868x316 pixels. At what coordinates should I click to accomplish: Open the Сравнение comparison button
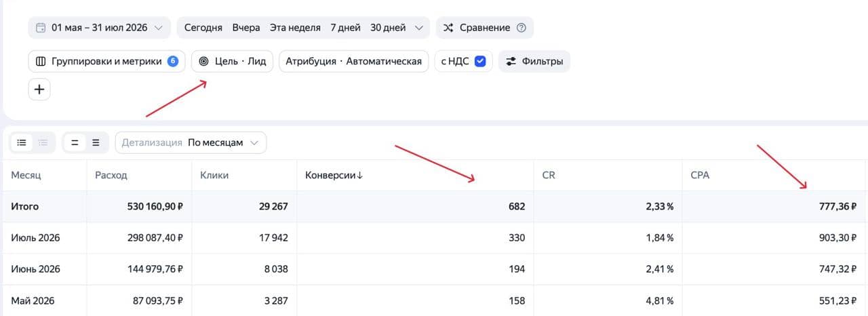click(x=485, y=28)
